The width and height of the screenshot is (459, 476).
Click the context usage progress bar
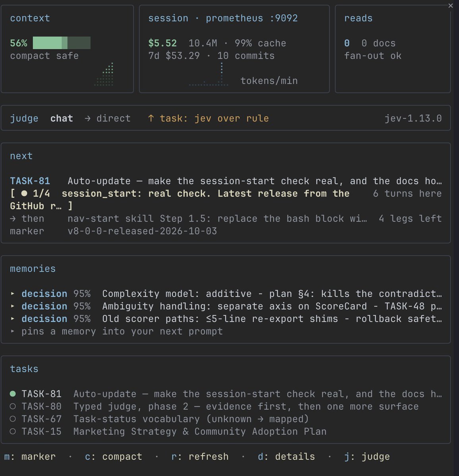click(62, 43)
